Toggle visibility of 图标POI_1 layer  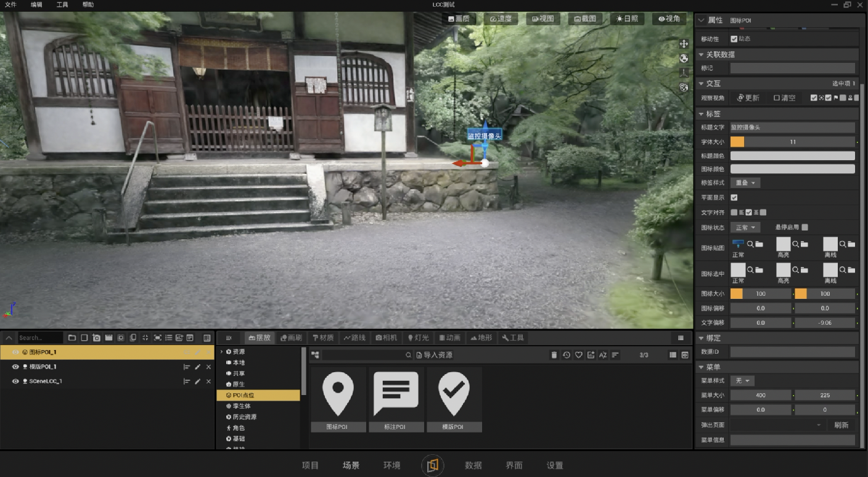(x=15, y=353)
